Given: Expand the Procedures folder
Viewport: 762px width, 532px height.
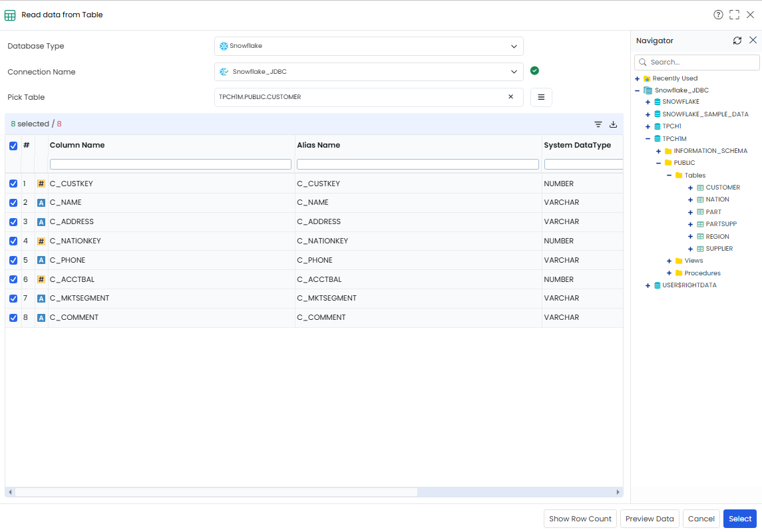Looking at the screenshot, I should pyautogui.click(x=669, y=273).
